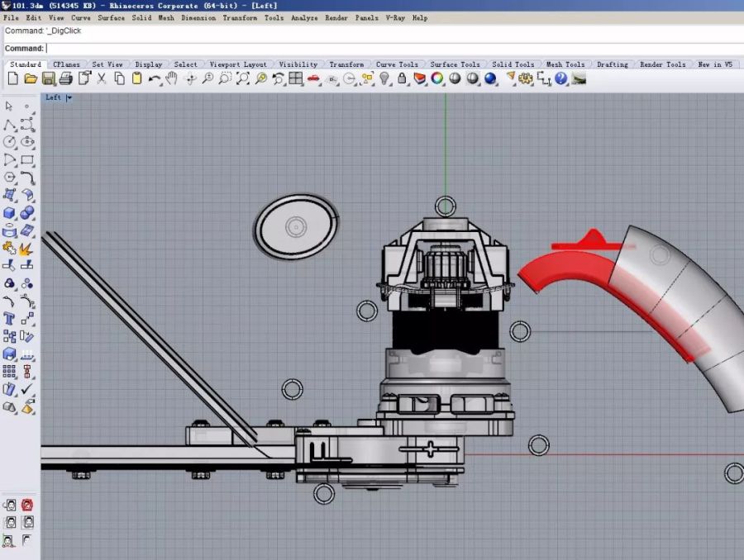Click the Rectangle drawing tool
Image resolution: width=744 pixels, height=560 pixels.
pos(27,160)
